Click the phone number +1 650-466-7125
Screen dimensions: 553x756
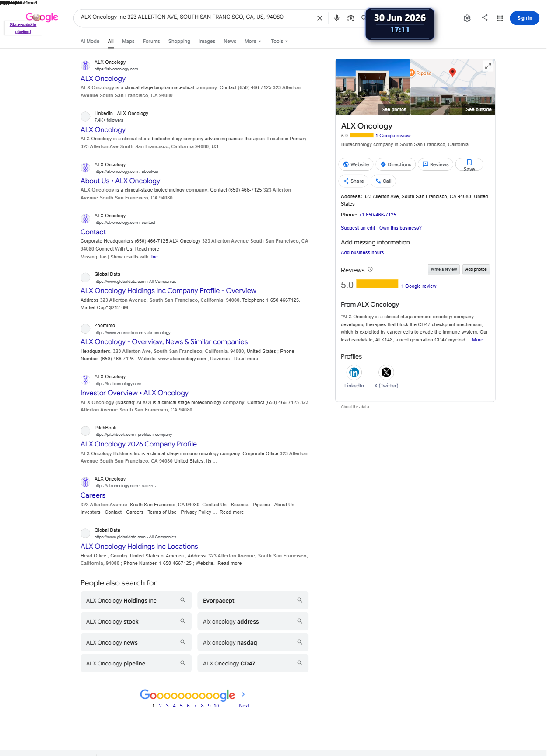378,215
